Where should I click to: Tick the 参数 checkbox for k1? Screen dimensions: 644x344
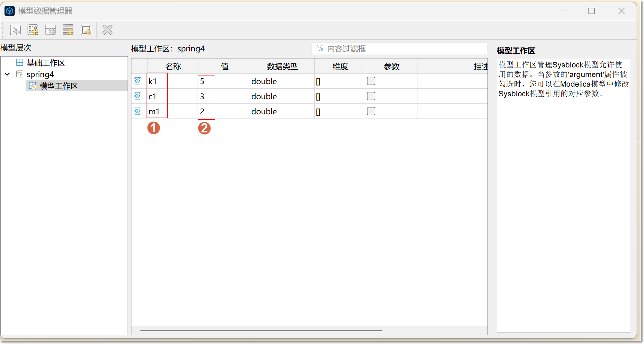click(371, 81)
